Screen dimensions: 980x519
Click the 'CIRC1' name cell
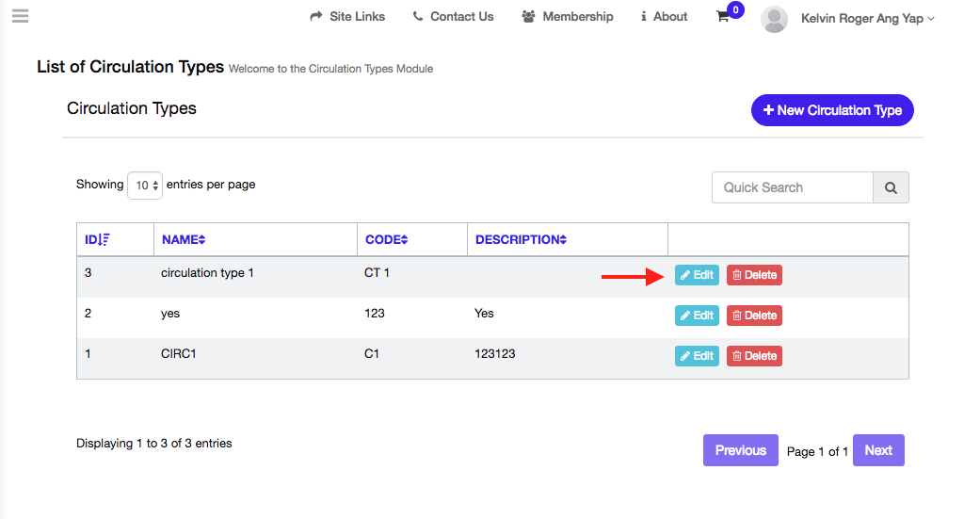click(179, 354)
